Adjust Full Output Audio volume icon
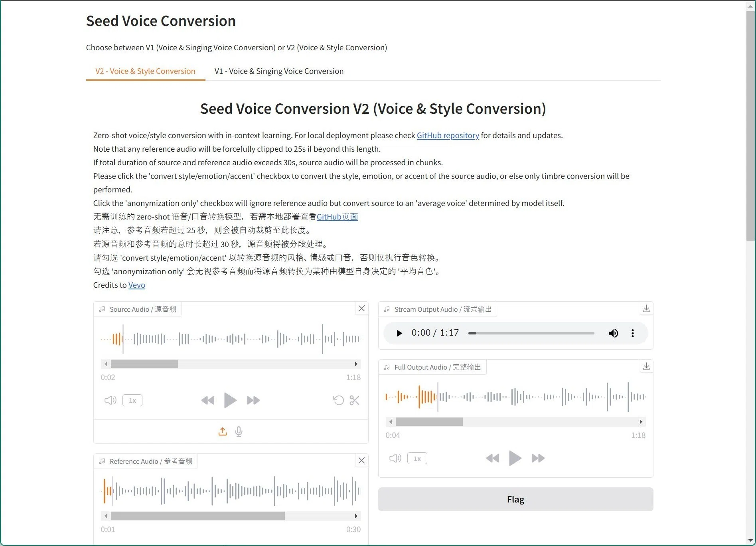This screenshot has height=546, width=756. (395, 458)
